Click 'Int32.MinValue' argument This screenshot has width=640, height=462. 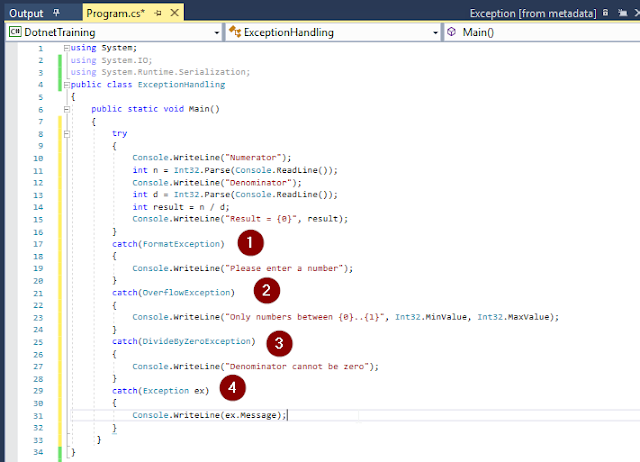[431, 317]
